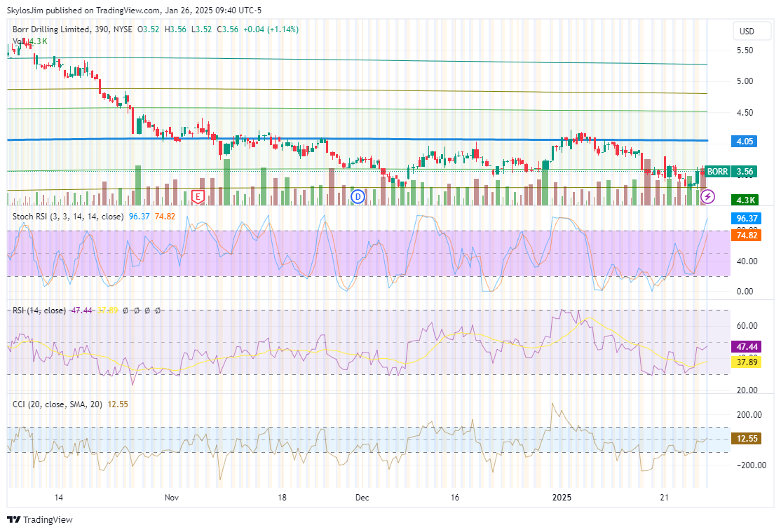Screen dimensions: 781x532
Task: Click the H3.56 high value in legend
Action: point(175,29)
